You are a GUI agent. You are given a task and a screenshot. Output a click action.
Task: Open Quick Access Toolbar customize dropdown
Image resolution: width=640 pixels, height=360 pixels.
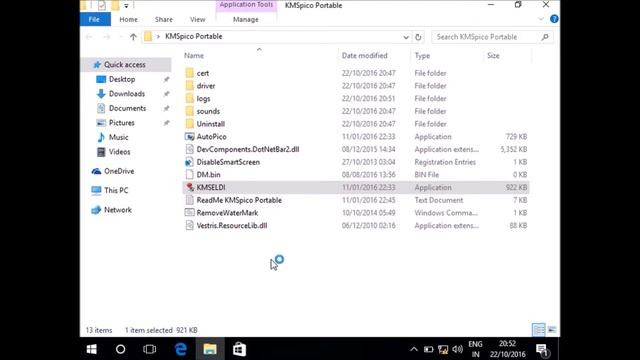coord(126,6)
